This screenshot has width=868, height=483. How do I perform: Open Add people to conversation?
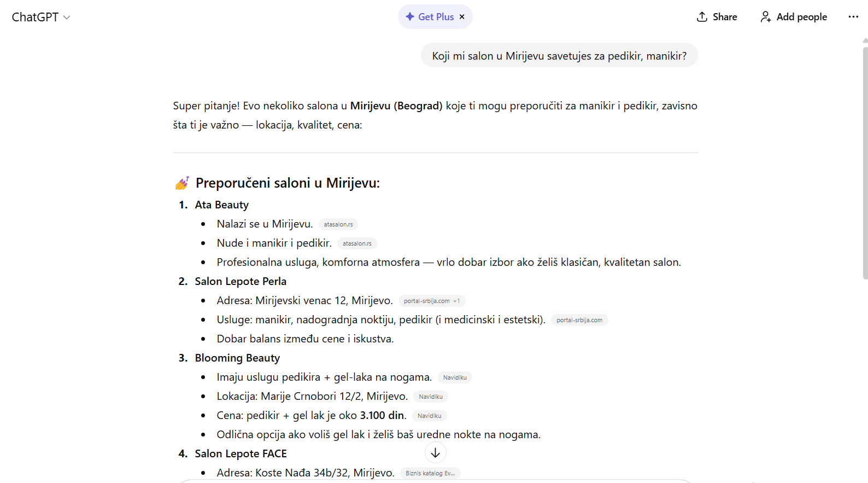[794, 17]
